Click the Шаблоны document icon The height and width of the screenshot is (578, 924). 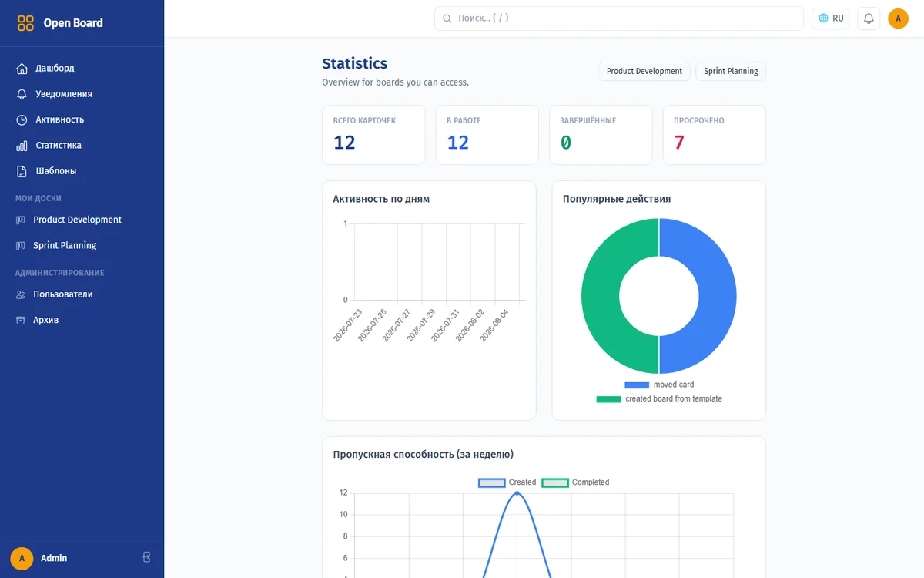pyautogui.click(x=22, y=171)
